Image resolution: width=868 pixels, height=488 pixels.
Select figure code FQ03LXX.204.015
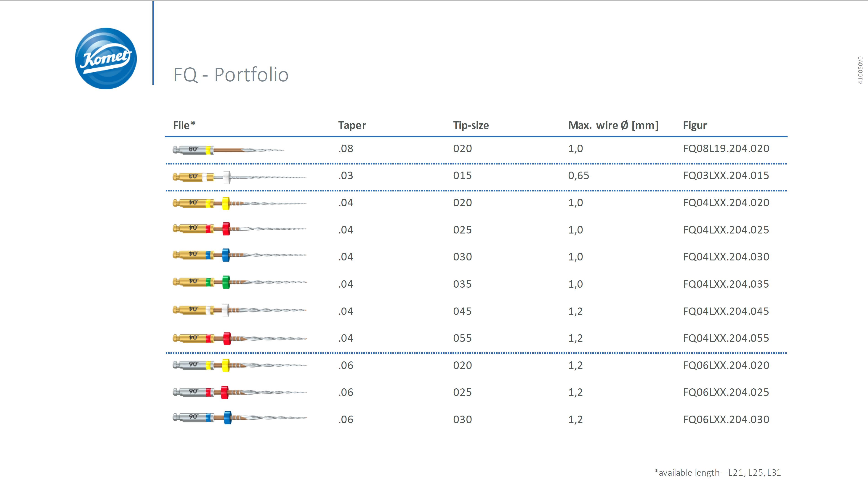[726, 175]
